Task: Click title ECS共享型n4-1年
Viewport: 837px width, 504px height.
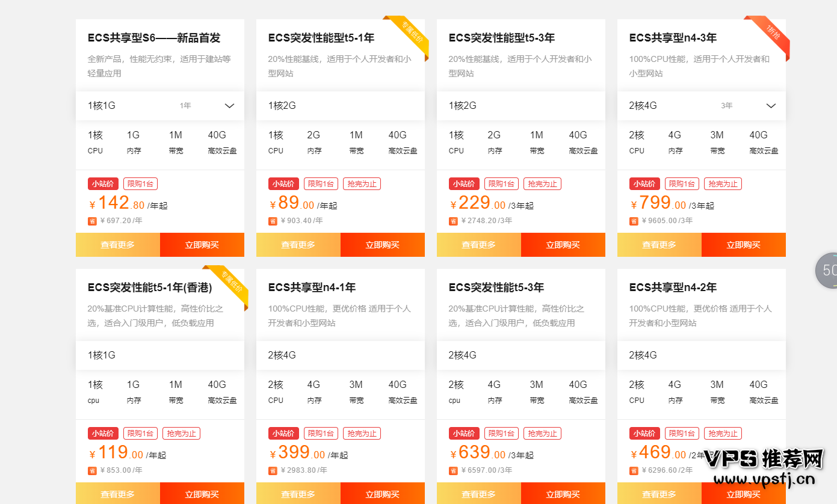Action: tap(312, 287)
